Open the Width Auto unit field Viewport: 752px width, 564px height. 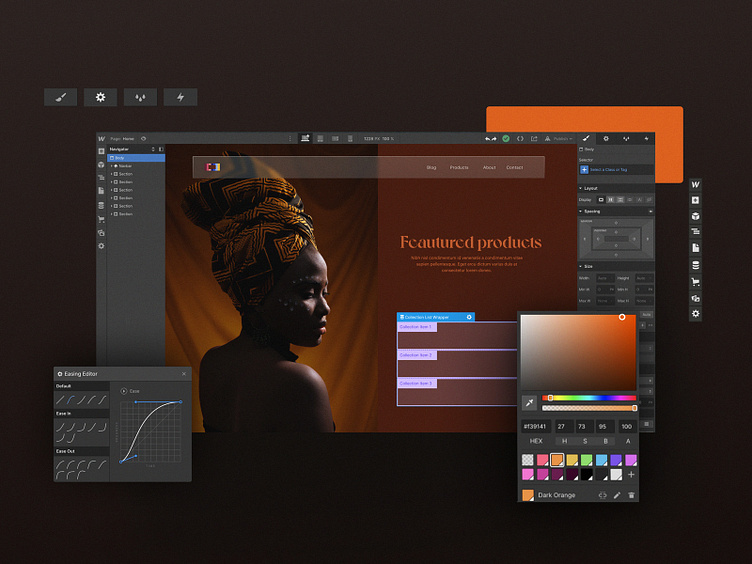(x=605, y=278)
